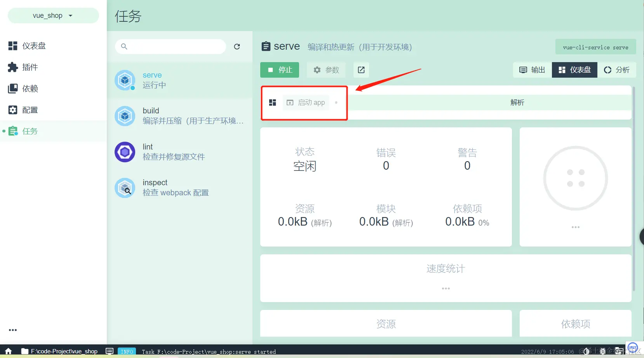Viewport: 644px width, 358px height.
Task: Switch to the 输出 output tab
Action: (x=533, y=70)
